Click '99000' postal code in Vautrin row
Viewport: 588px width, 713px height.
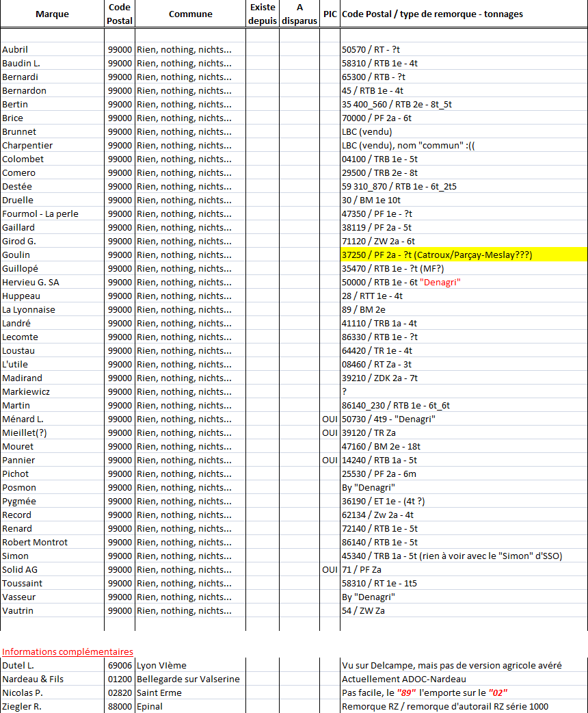point(120,610)
